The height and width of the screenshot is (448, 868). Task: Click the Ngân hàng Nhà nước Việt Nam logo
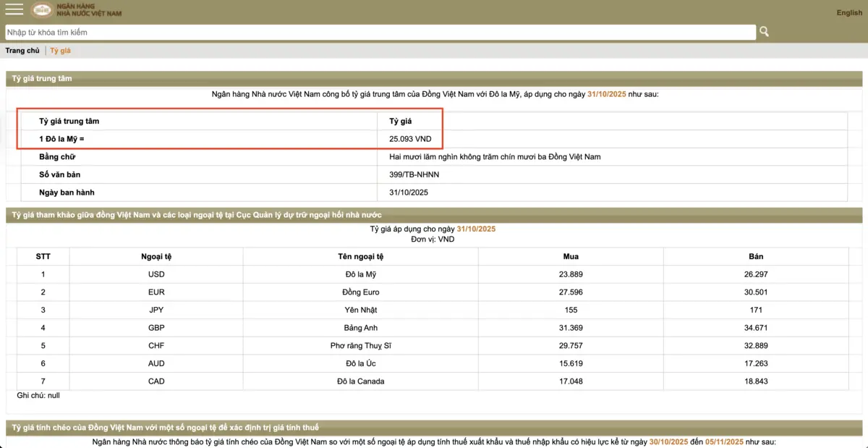[77, 10]
